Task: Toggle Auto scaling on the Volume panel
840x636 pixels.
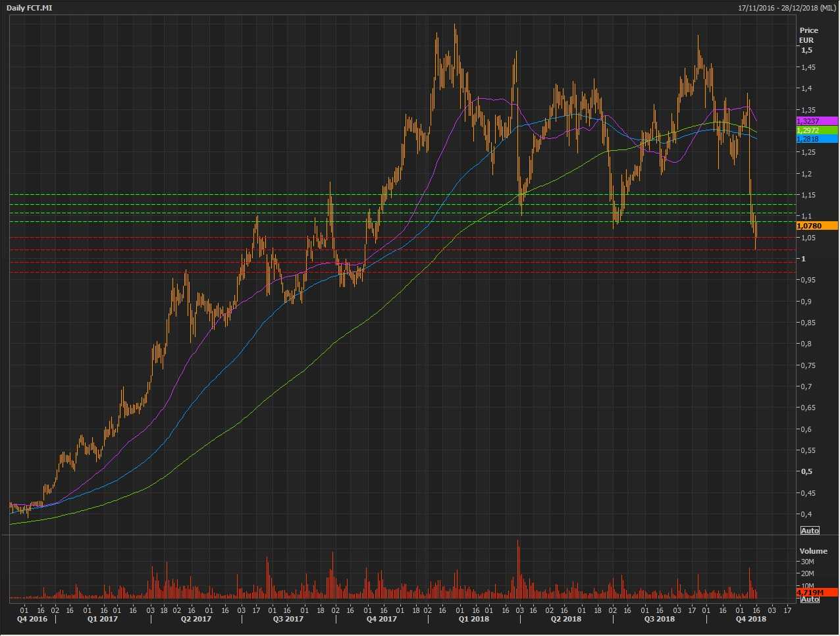Action: pos(810,599)
